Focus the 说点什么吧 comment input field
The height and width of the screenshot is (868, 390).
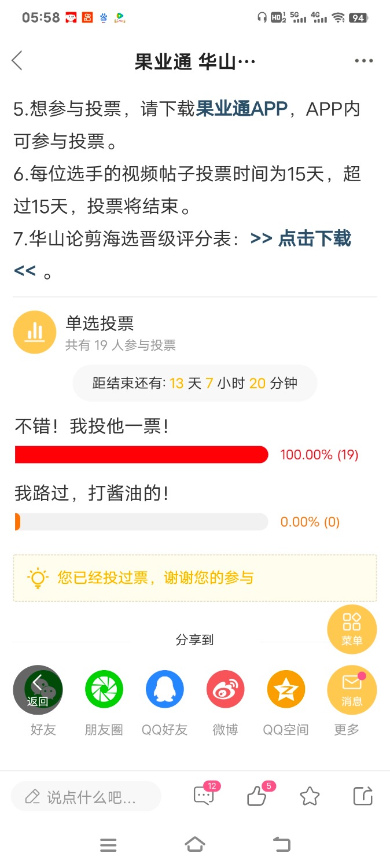pyautogui.click(x=86, y=797)
